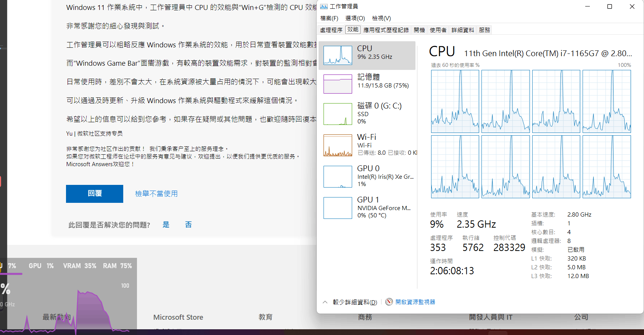The width and height of the screenshot is (644, 335).
Task: Click the L3 快取 12.0 MB value
Action: (x=578, y=276)
